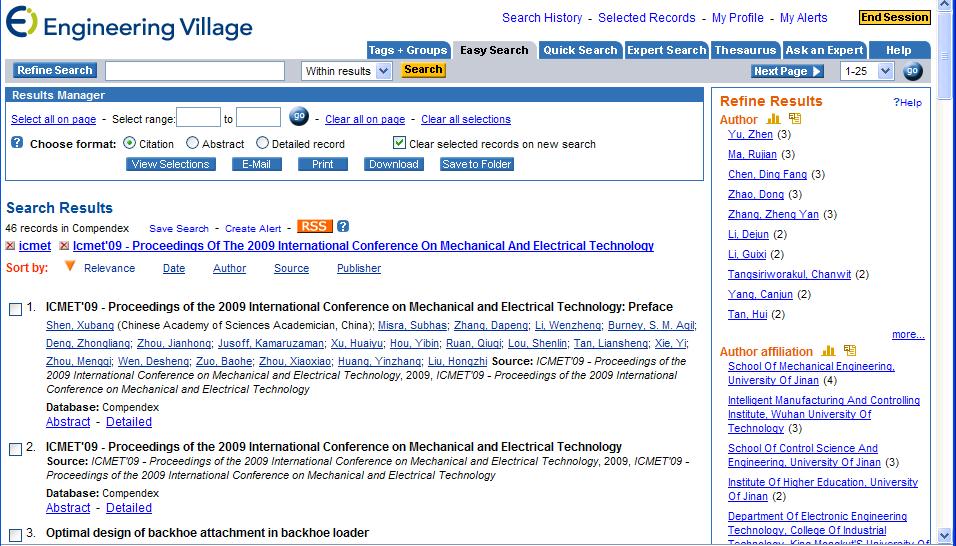The height and width of the screenshot is (546, 956).
Task: Click the Print button
Action: point(323,164)
